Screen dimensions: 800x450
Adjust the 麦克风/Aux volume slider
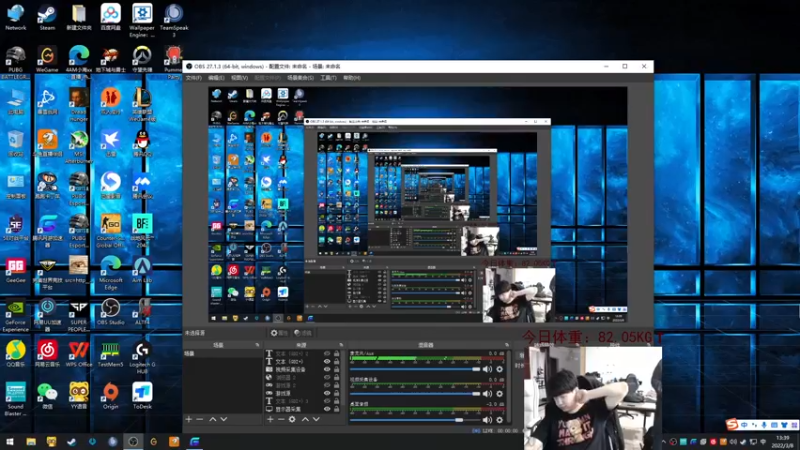[x=415, y=369]
